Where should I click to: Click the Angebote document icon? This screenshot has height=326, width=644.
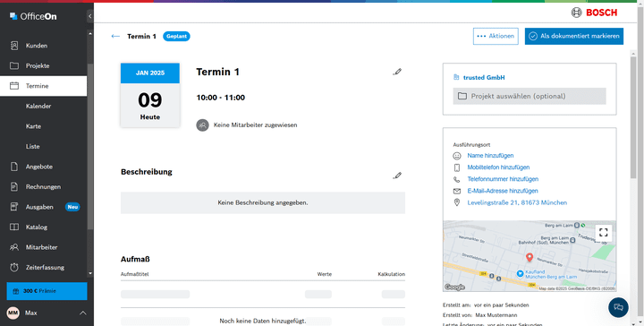(x=14, y=167)
